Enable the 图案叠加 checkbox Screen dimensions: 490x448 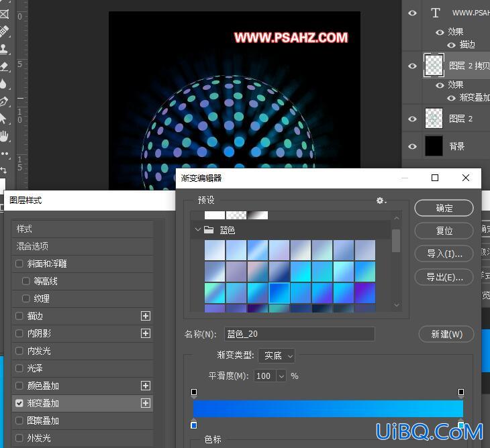[x=19, y=421]
